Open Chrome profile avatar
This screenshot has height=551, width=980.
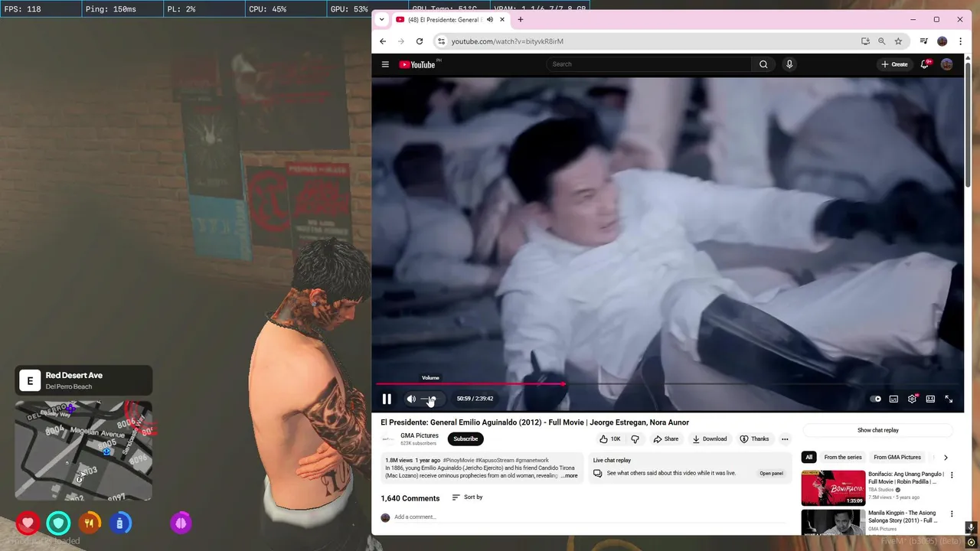[942, 41]
